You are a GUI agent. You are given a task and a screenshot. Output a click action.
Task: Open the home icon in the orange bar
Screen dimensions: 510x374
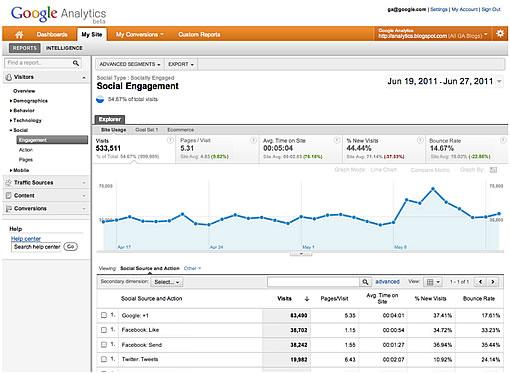tap(19, 34)
